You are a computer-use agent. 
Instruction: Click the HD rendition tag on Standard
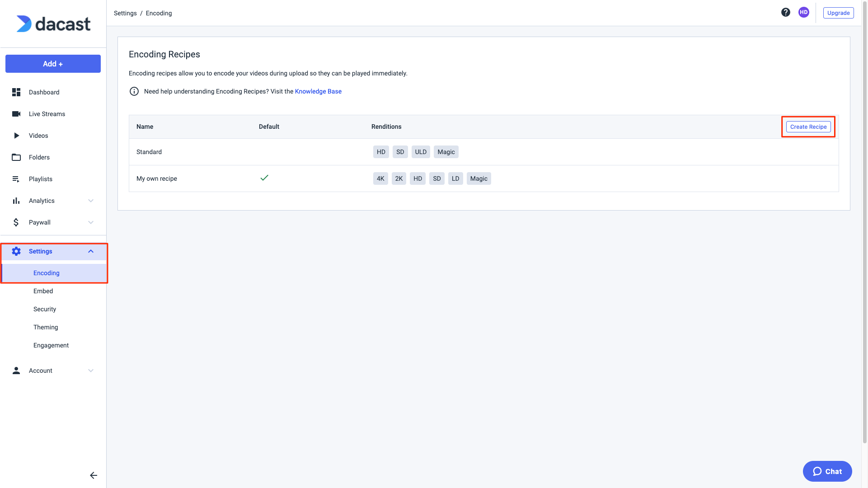click(380, 151)
